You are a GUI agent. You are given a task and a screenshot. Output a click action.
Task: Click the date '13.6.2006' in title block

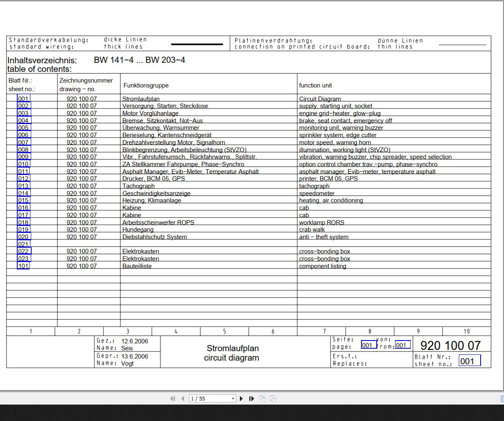[x=135, y=357]
